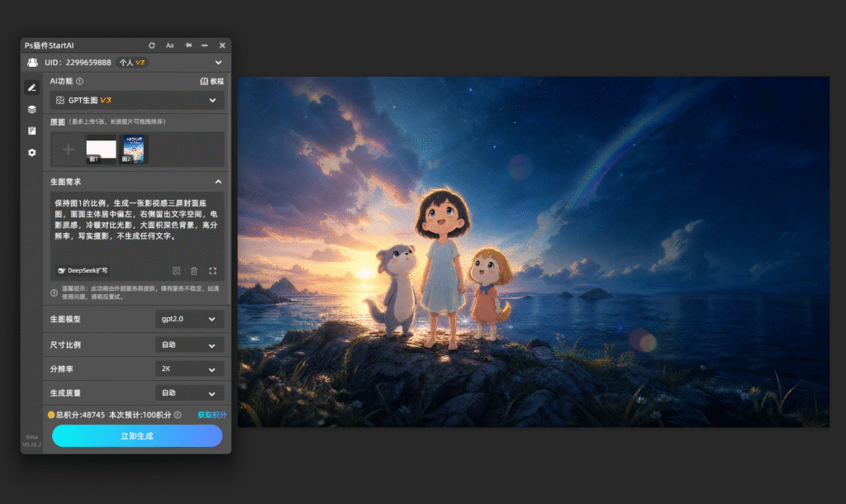Click the UID: 2299659888 text

pyautogui.click(x=78, y=63)
